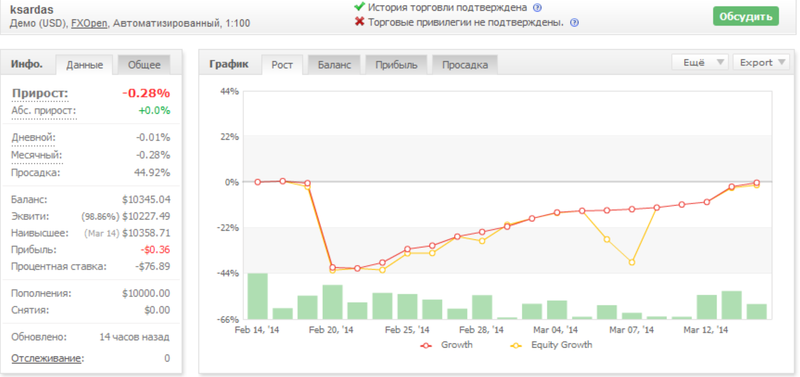Open the FXOpen broker link

(x=90, y=23)
